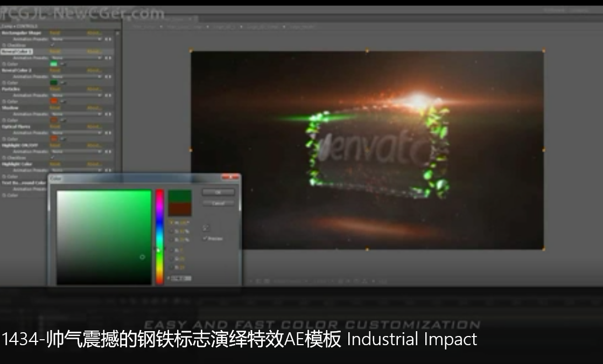The height and width of the screenshot is (364, 603).
Task: Select the brightness B radio button
Action: tap(172, 240)
